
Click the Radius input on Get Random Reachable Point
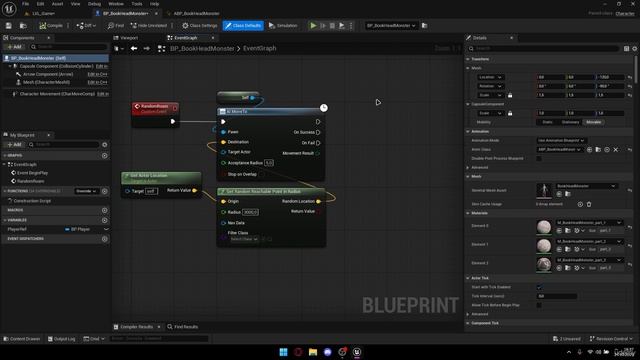250,212
